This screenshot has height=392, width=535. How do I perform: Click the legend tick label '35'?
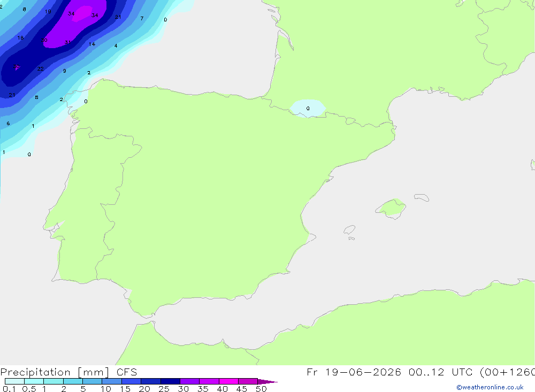pyautogui.click(x=203, y=389)
